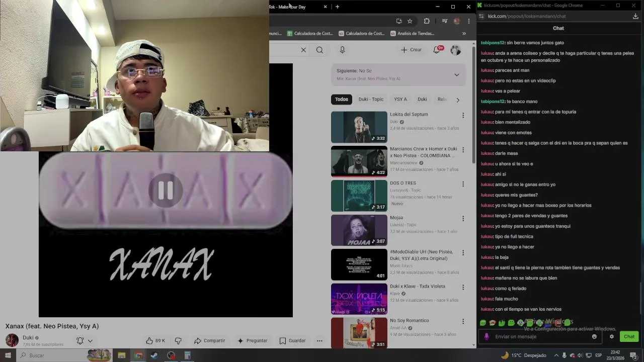The image size is (644, 362).
Task: Select the Duki filter chip
Action: [422, 99]
